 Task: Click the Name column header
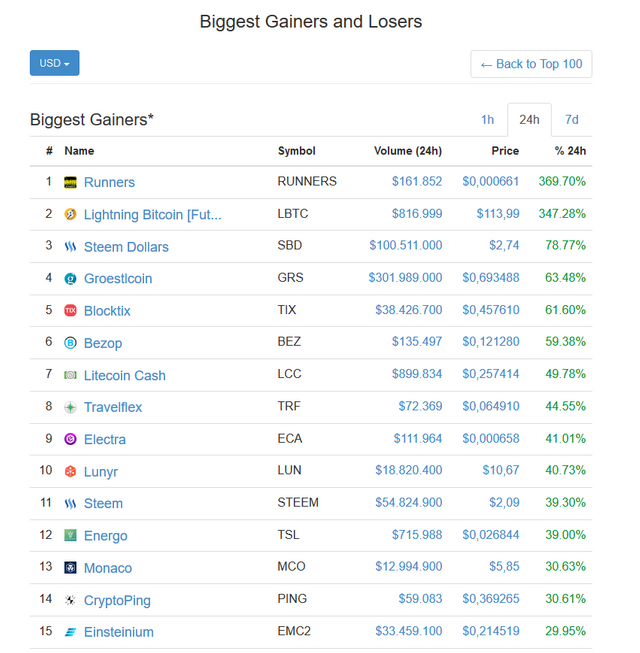79,151
